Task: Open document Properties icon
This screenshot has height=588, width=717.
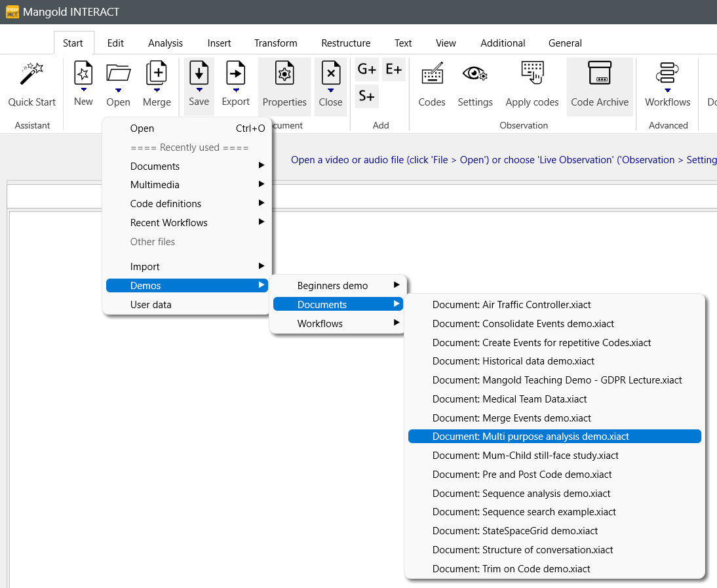Action: 284,73
